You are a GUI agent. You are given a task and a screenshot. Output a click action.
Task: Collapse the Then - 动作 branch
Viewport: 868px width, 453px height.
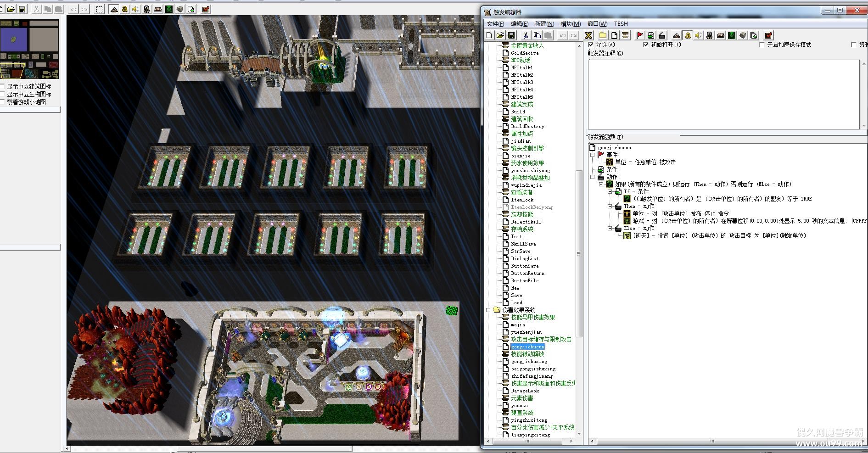[x=610, y=206]
